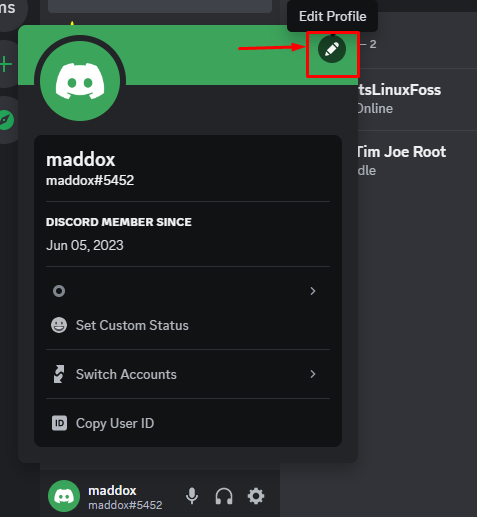The image size is (477, 517).
Task: Deafen audio with the headphones icon
Action: click(224, 496)
